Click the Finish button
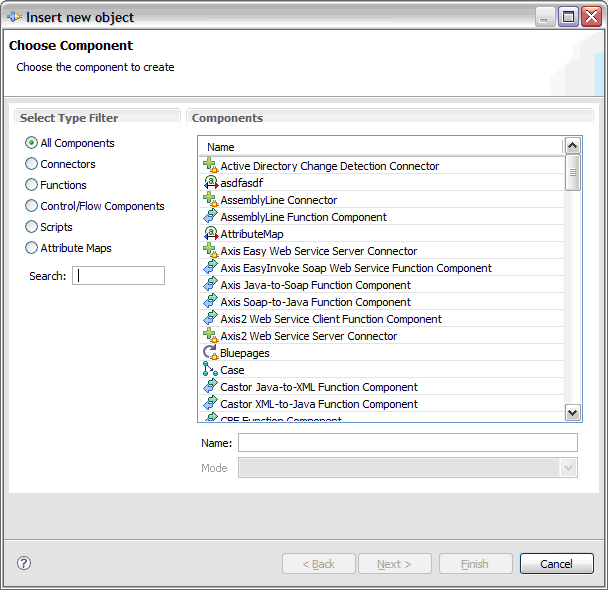Screen dimensions: 608x590 [475, 564]
